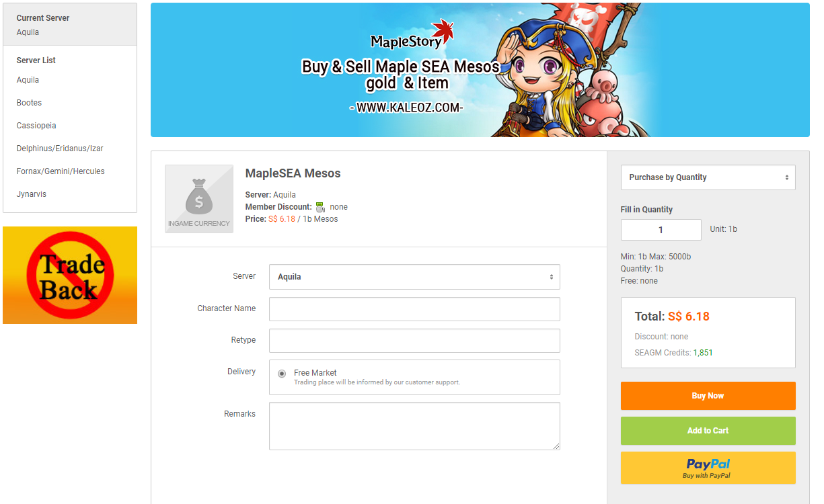Viewport: 824px width, 504px height.
Task: Select Bootes in the Server List
Action: 30,103
